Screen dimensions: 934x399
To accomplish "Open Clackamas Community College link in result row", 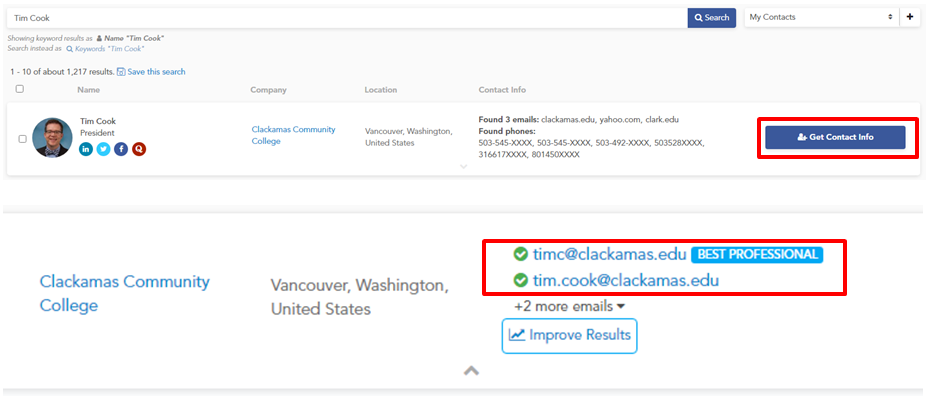I will pos(293,135).
